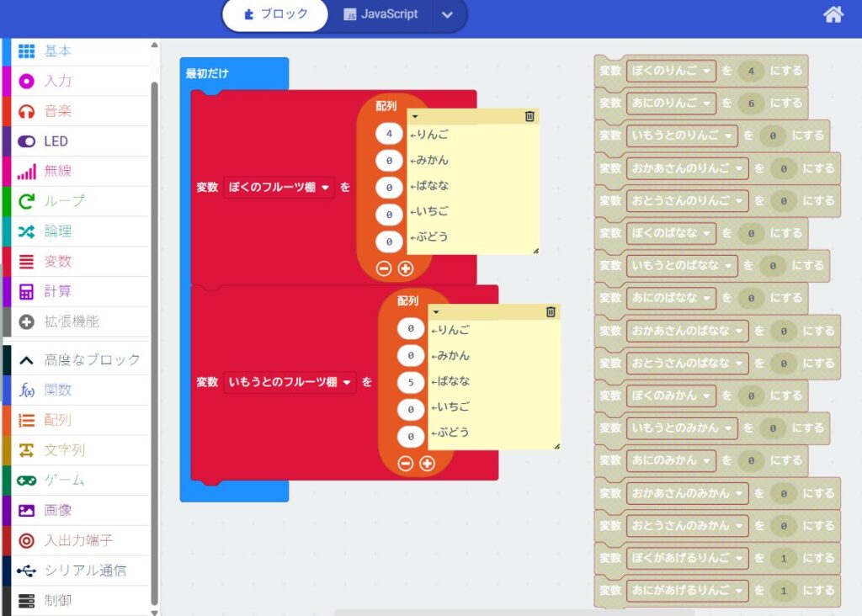Open the LED toggle-shaped category icon
The width and height of the screenshot is (862, 616).
tap(26, 141)
